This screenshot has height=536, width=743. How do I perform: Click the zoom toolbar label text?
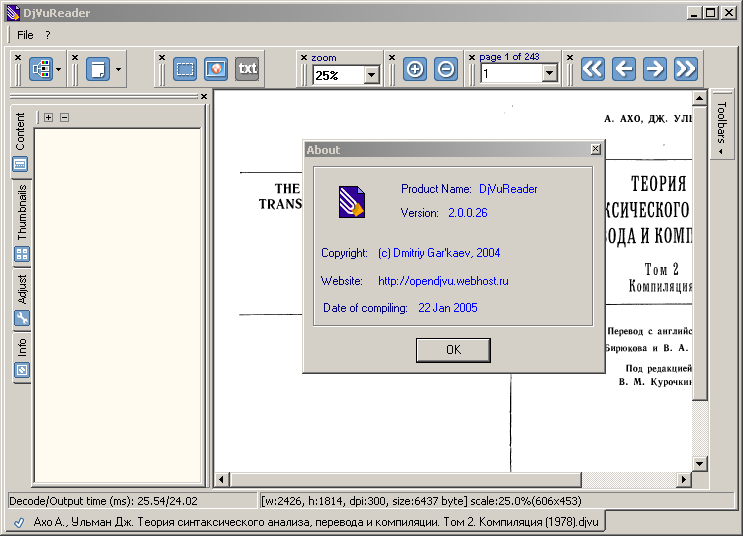(x=324, y=58)
